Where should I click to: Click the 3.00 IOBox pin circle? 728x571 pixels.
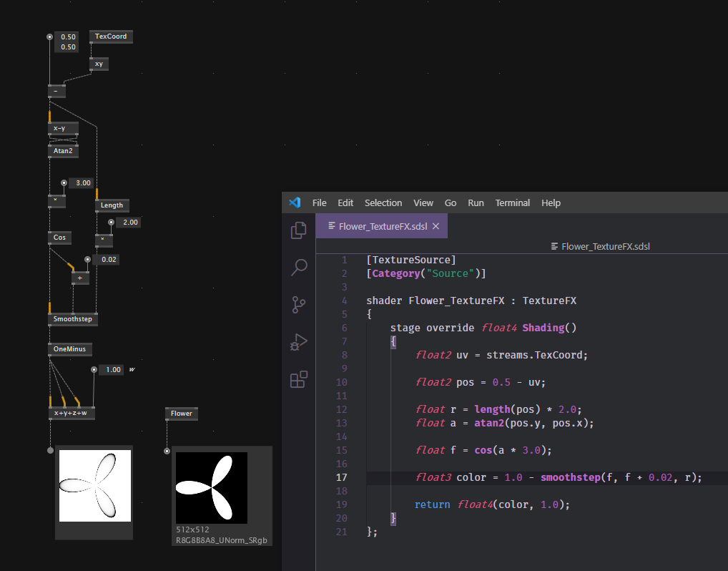[64, 183]
